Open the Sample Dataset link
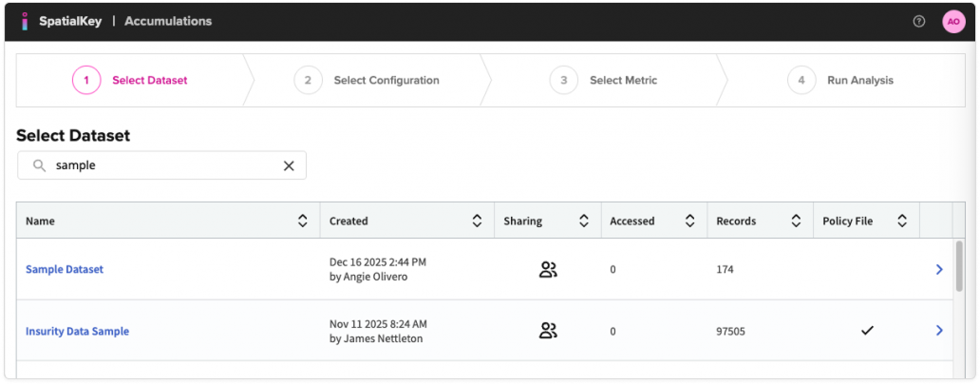Viewport: 980px width, 385px height. pos(65,269)
